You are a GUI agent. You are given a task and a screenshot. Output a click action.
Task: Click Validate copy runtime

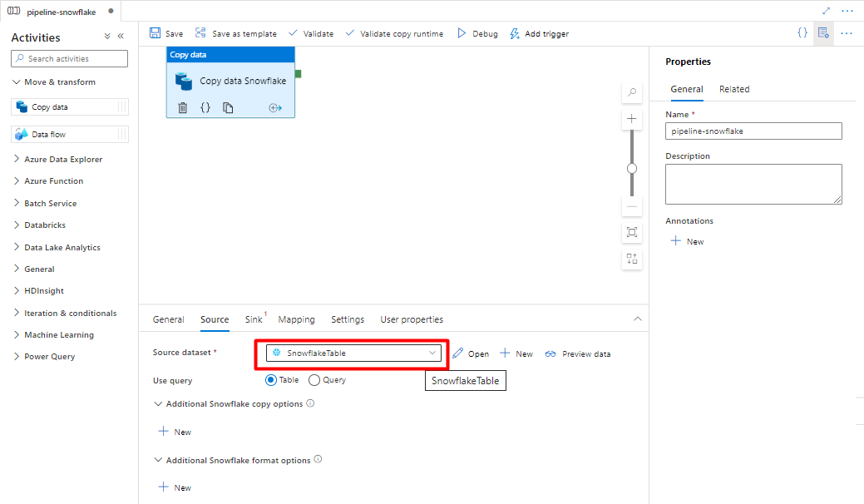(x=394, y=33)
